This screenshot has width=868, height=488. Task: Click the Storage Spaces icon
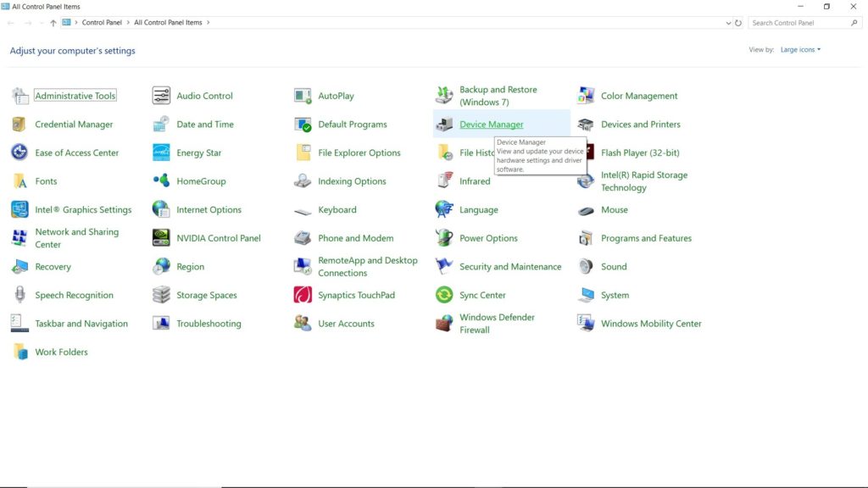pos(161,295)
